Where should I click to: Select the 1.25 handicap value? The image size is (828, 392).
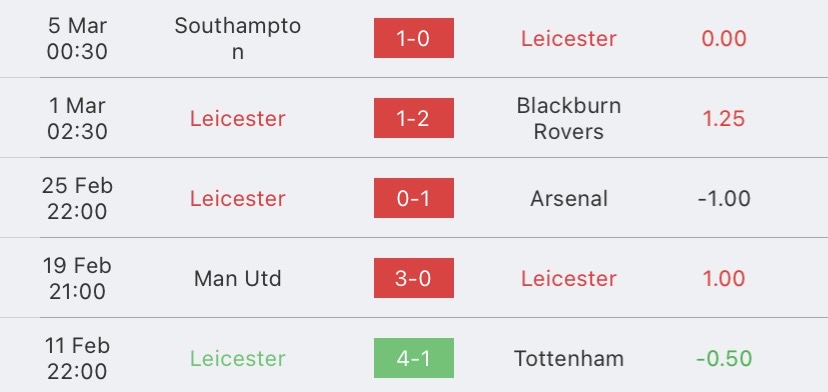[723, 118]
